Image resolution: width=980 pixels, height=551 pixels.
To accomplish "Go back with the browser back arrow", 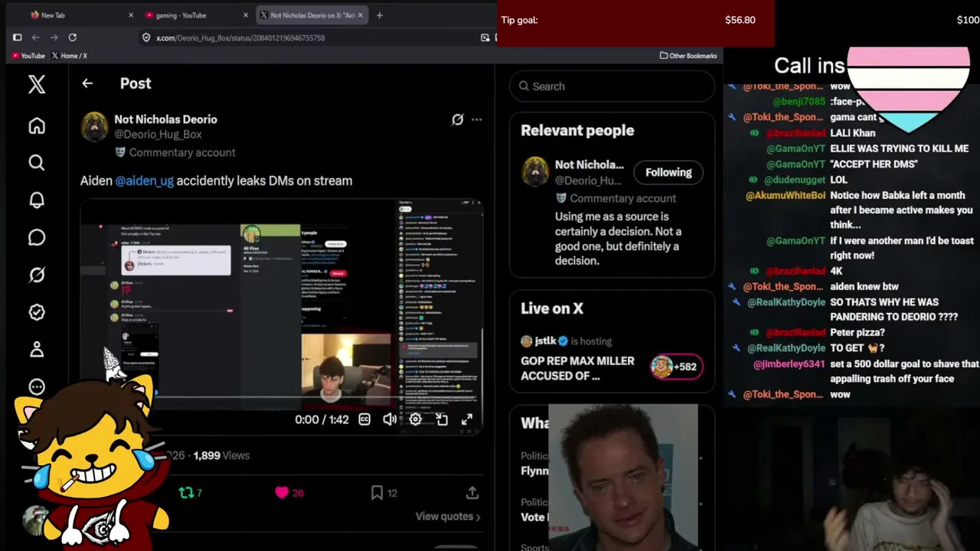I will [x=35, y=37].
